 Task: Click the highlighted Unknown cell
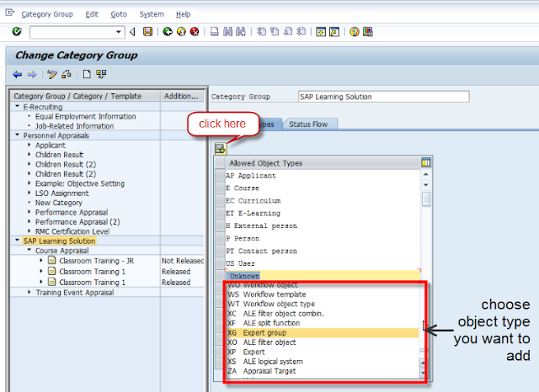323,276
